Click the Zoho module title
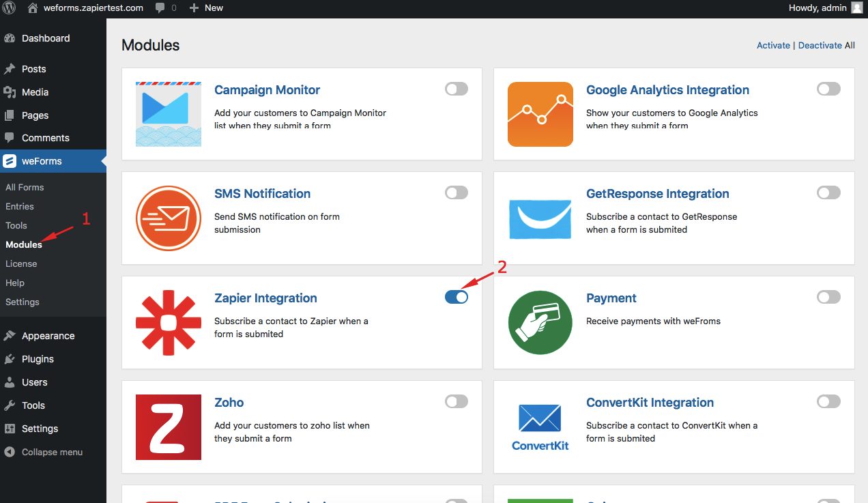Screen dimensions: 868x503 [x=229, y=403]
